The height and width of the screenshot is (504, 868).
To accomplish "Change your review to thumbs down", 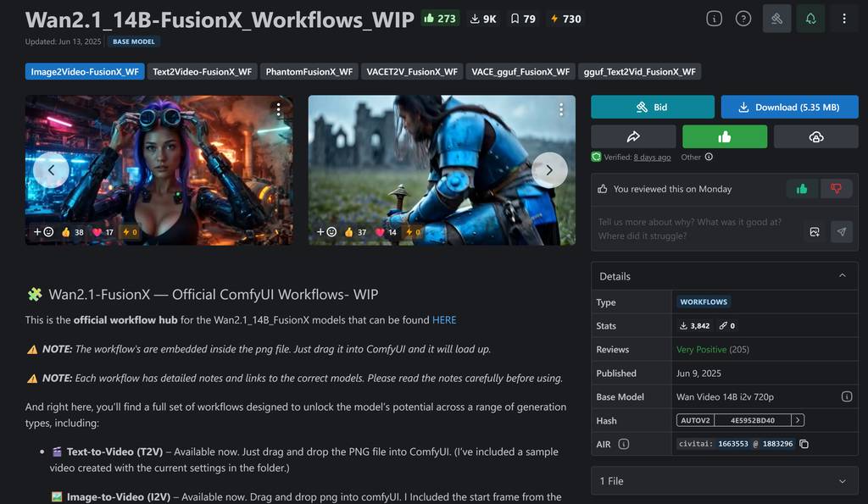I will [x=836, y=189].
